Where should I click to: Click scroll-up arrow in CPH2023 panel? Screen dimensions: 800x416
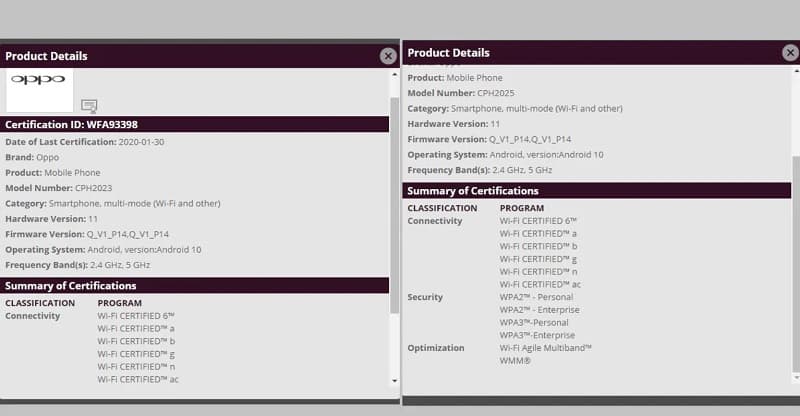tap(394, 75)
